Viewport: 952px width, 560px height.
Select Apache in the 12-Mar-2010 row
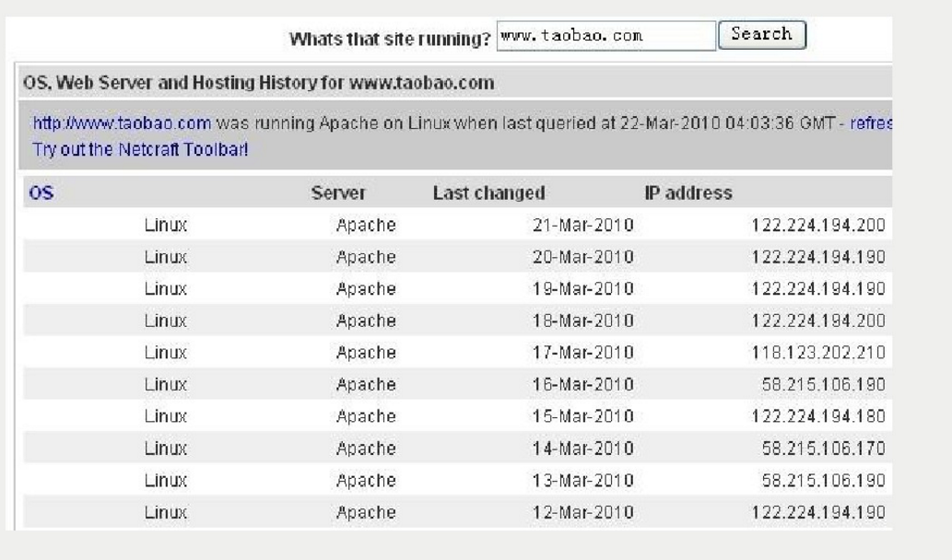point(366,513)
